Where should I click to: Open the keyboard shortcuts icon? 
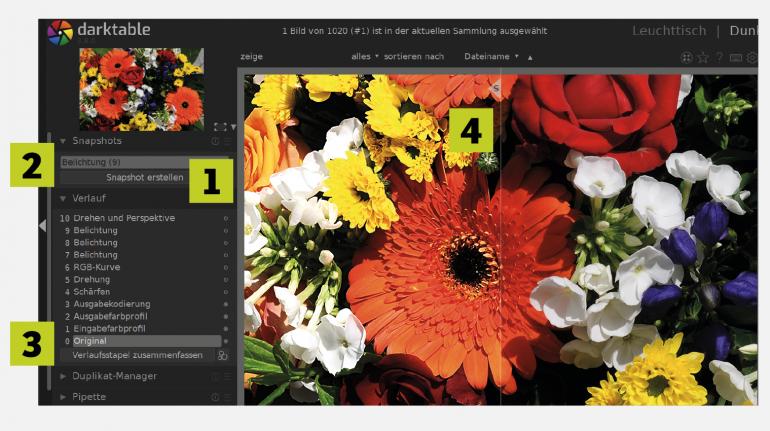(x=736, y=57)
